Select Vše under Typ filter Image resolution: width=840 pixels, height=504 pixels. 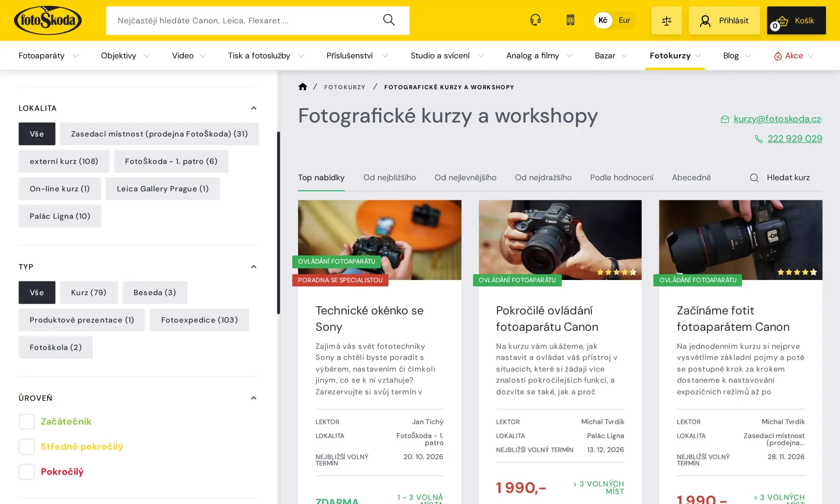(x=37, y=292)
